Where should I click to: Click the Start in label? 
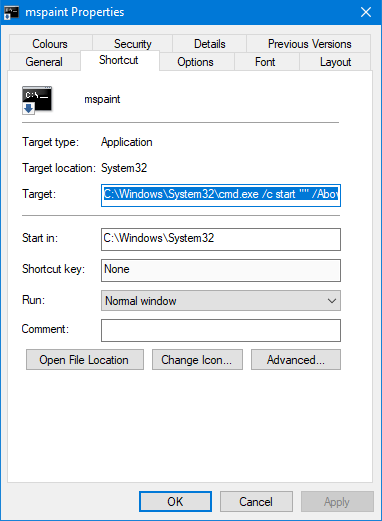[x=40, y=238]
